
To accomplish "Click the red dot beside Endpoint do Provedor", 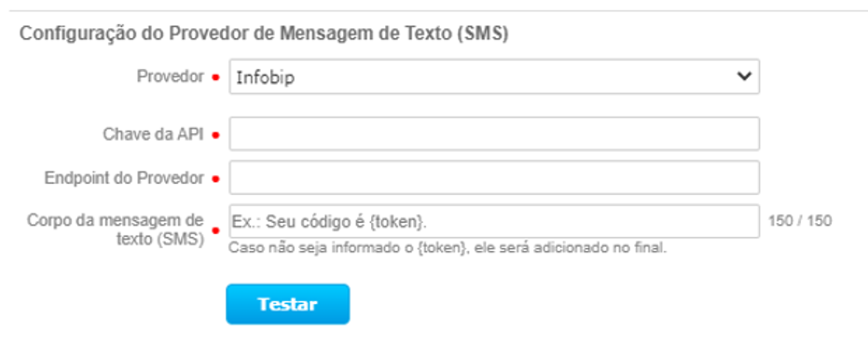I will pos(216,179).
